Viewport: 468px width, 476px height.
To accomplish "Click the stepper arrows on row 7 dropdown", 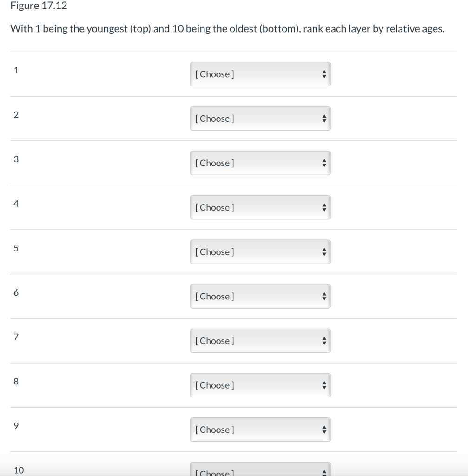I will 324,341.
